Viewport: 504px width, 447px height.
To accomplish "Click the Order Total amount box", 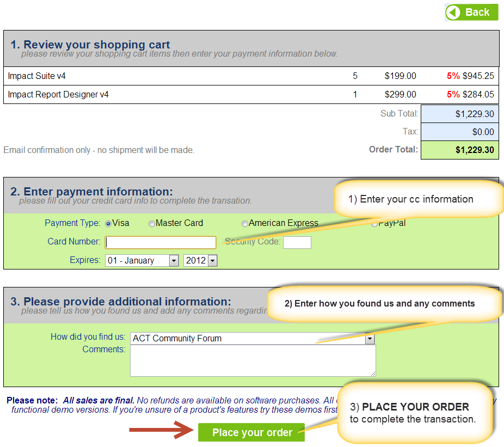I will click(x=459, y=150).
